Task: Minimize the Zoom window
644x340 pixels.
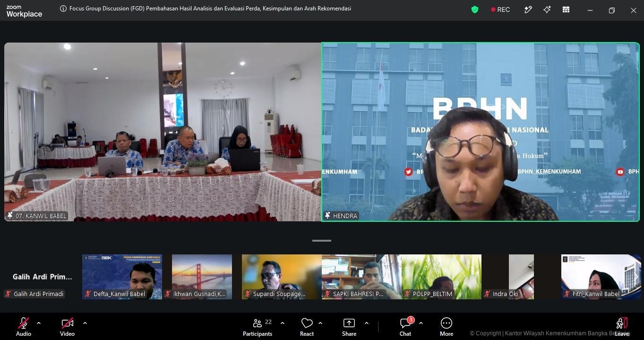Action: (590, 10)
